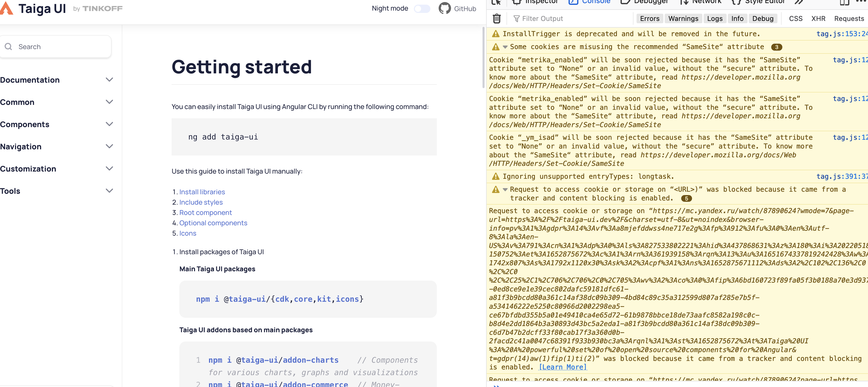Open source link tag.js:153:24
Viewport: 868px width, 387px height.
tap(842, 34)
